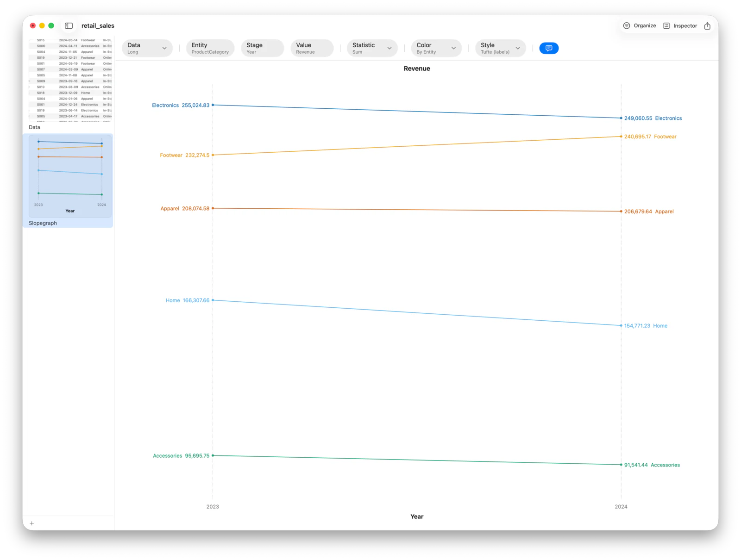Open the Organize panel
This screenshot has width=741, height=560.
(x=640, y=26)
